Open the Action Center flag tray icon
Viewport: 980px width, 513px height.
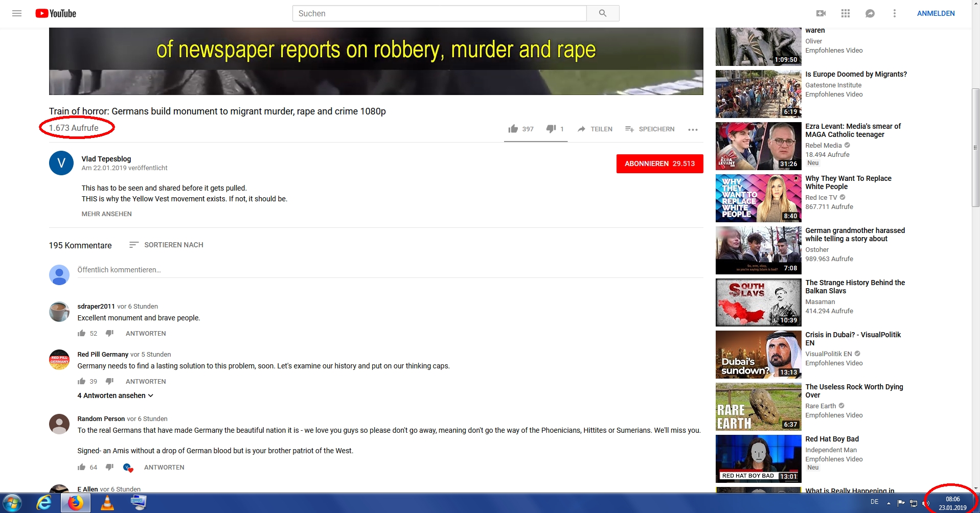pos(901,503)
